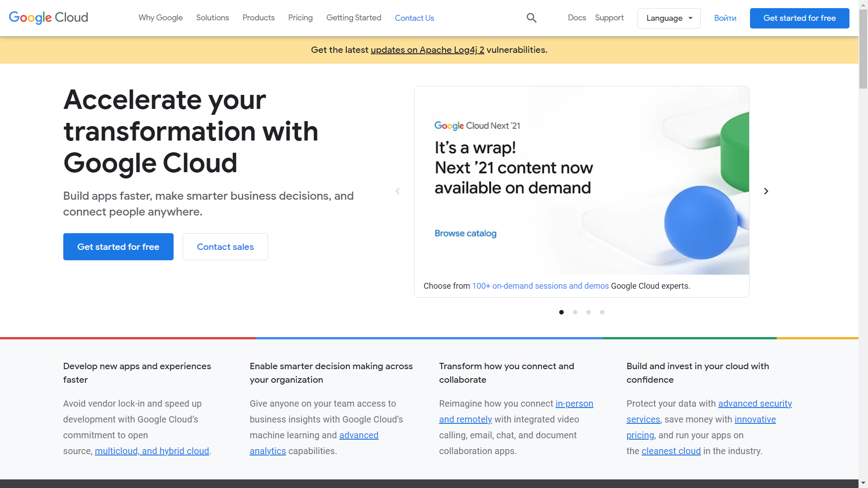Click the previous carousel arrow
Viewport: 868px width, 488px height.
point(397,191)
